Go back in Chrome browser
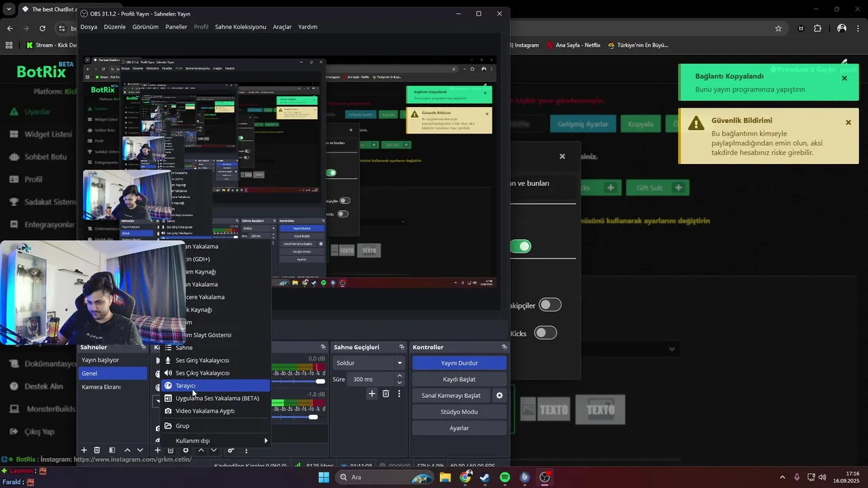This screenshot has height=488, width=868. click(x=9, y=28)
